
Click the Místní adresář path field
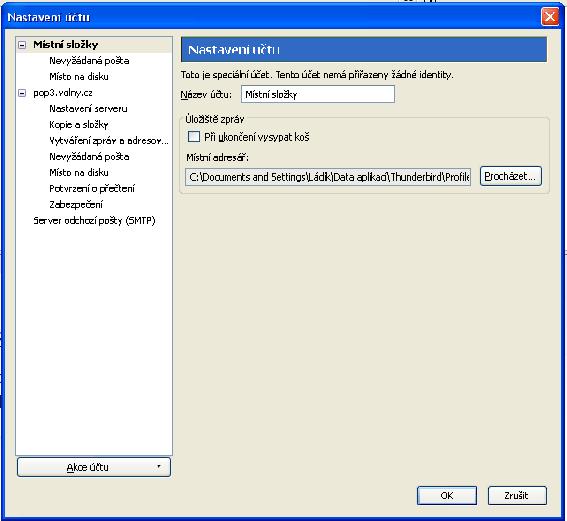click(328, 177)
